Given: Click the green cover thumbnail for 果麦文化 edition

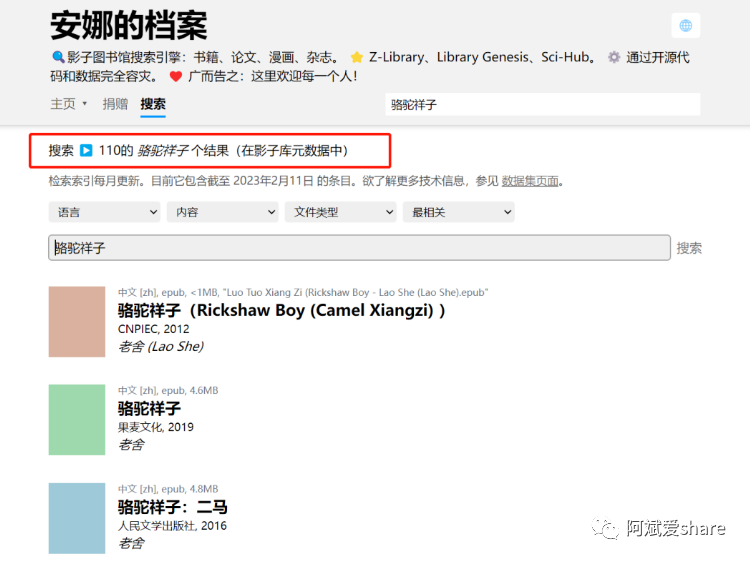Looking at the screenshot, I should [x=77, y=419].
